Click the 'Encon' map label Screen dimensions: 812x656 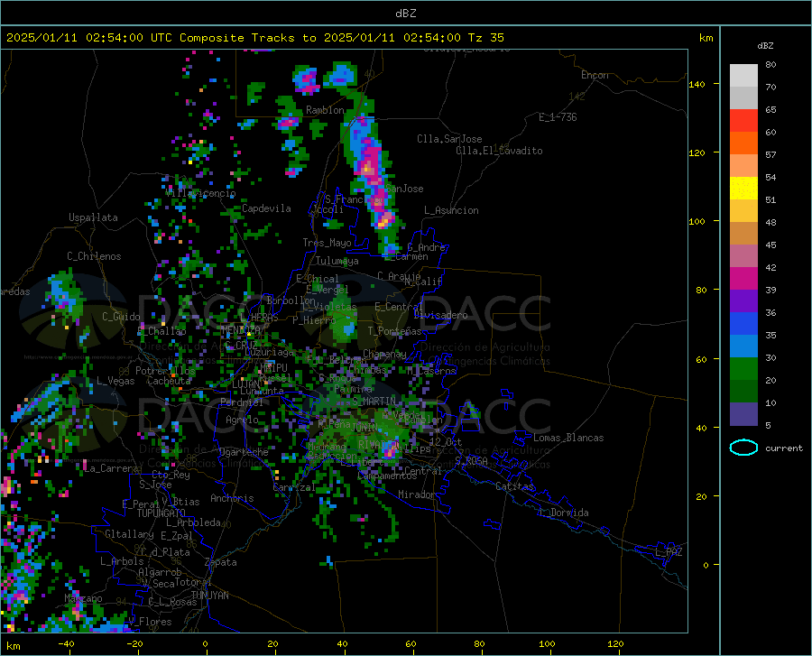coord(595,75)
